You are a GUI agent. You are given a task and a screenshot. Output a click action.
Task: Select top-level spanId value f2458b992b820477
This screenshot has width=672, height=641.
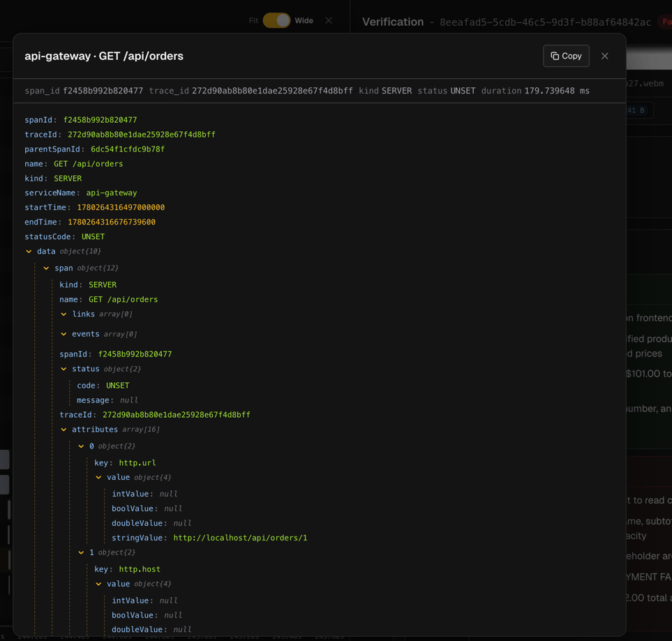100,120
